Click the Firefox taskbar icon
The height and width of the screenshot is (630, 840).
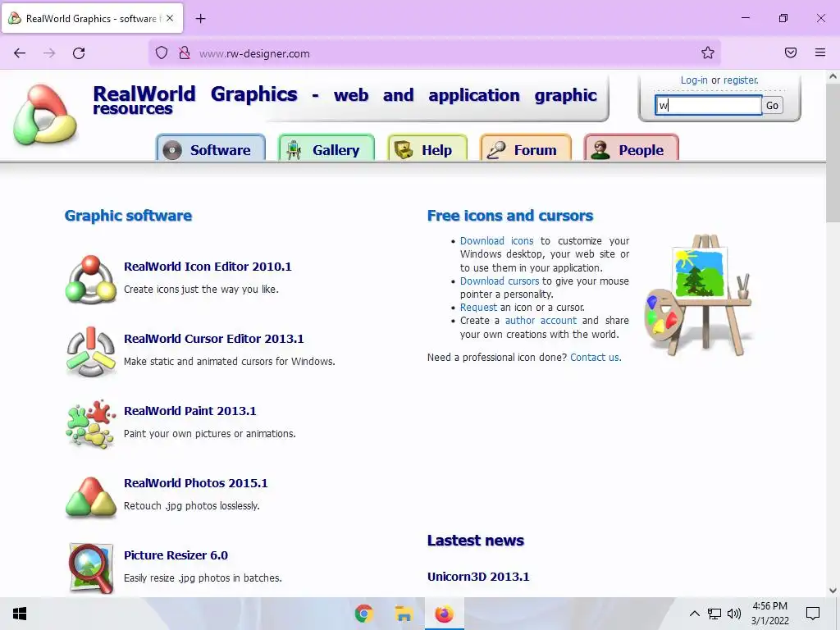coord(444,614)
